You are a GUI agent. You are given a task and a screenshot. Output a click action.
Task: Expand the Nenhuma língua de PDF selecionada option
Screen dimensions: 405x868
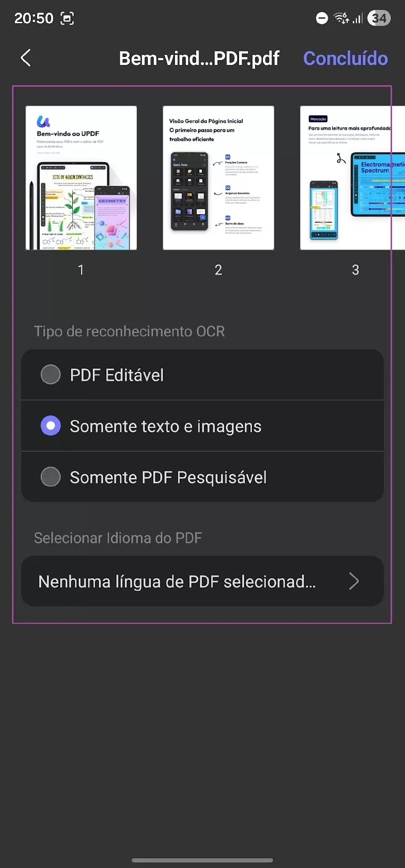202,581
